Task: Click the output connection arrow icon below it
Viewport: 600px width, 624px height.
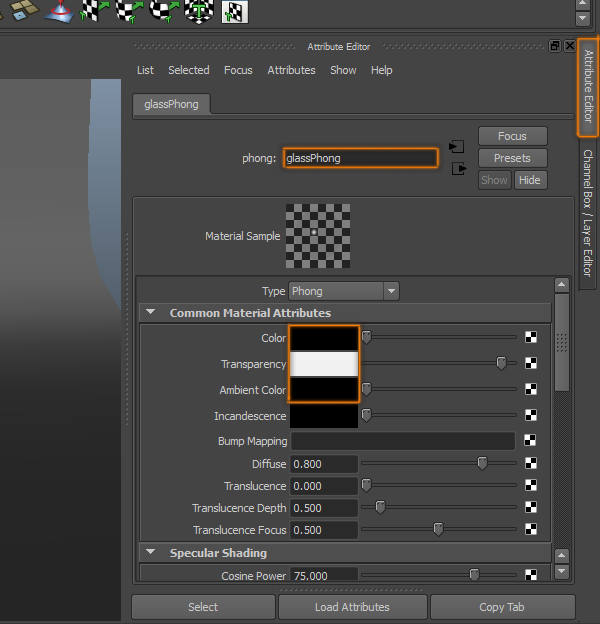Action: [458, 169]
